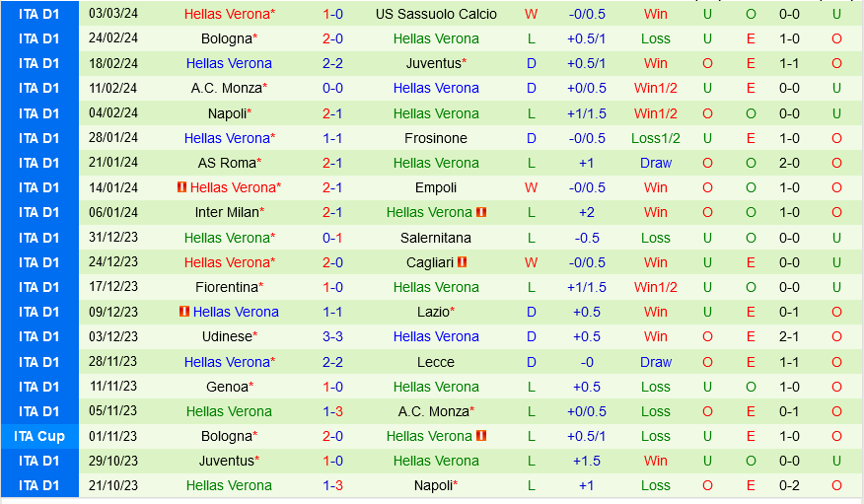Click red card icon in the ITA Cup row

click(x=481, y=436)
